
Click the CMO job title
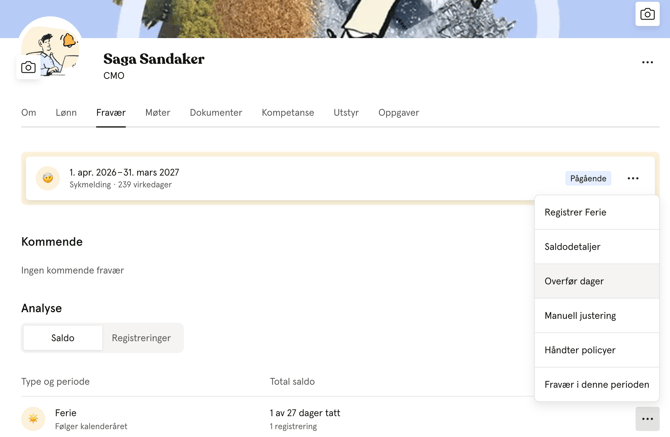(x=114, y=76)
